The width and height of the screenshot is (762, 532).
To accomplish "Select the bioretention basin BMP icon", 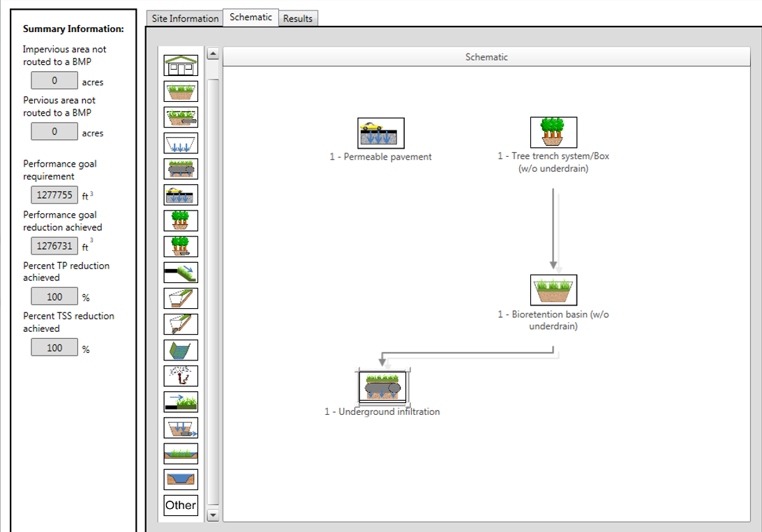I will pyautogui.click(x=180, y=91).
